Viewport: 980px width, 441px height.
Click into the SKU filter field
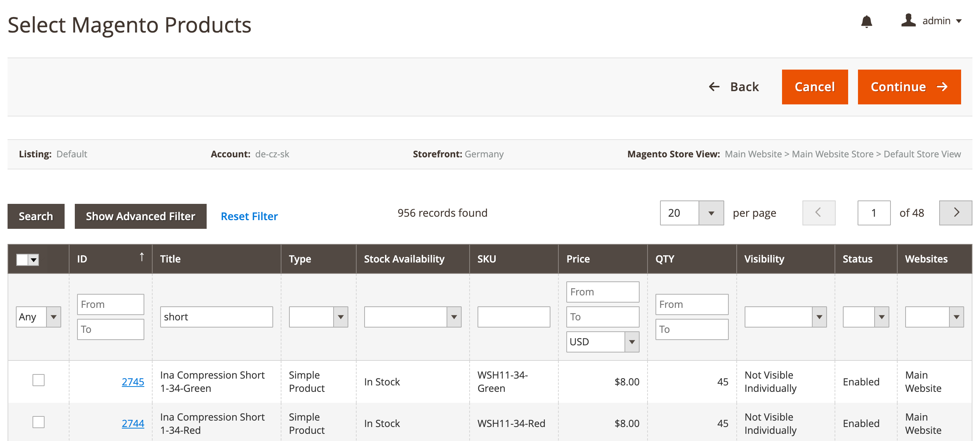coord(513,317)
